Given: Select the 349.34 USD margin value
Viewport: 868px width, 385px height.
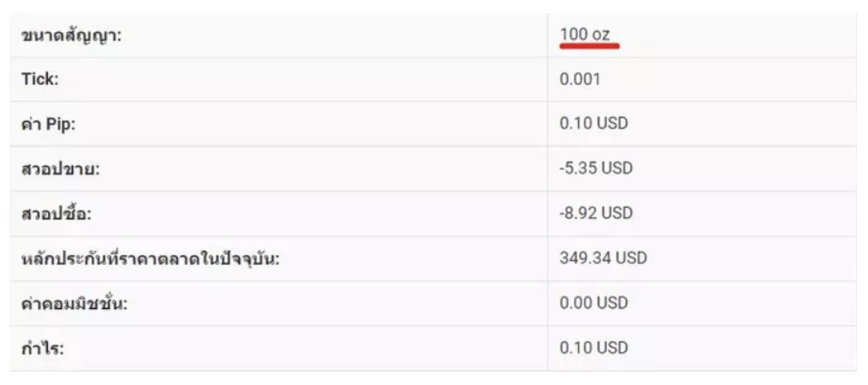Looking at the screenshot, I should (x=602, y=258).
